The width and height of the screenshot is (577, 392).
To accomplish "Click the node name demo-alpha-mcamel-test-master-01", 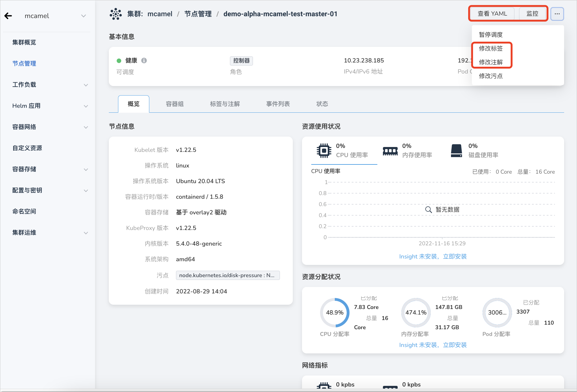I will pos(281,14).
